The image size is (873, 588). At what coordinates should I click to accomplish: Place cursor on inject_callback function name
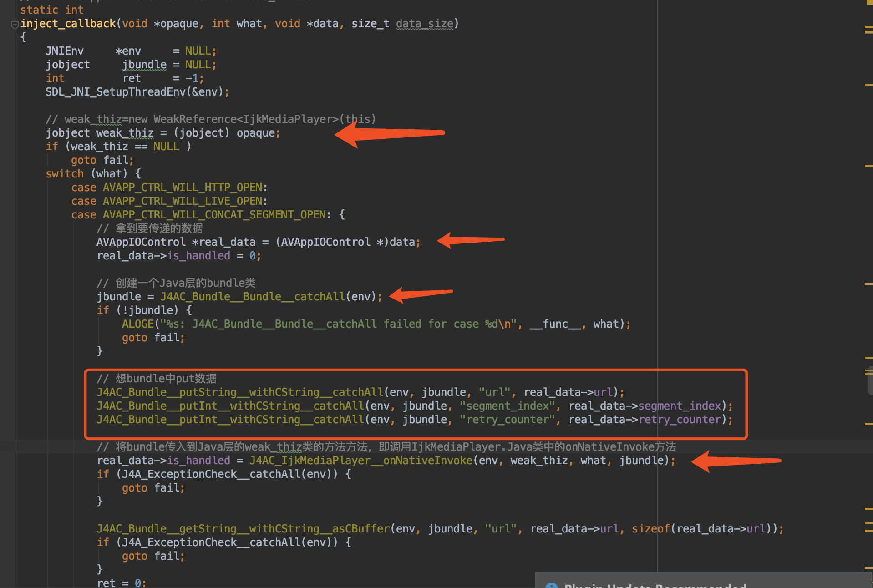[68, 24]
